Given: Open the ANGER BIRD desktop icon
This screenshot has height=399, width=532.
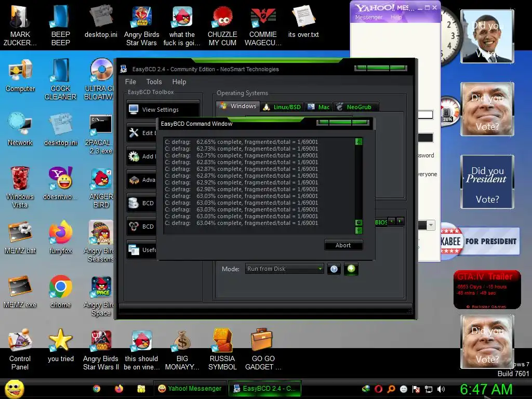Looking at the screenshot, I should point(101,187).
